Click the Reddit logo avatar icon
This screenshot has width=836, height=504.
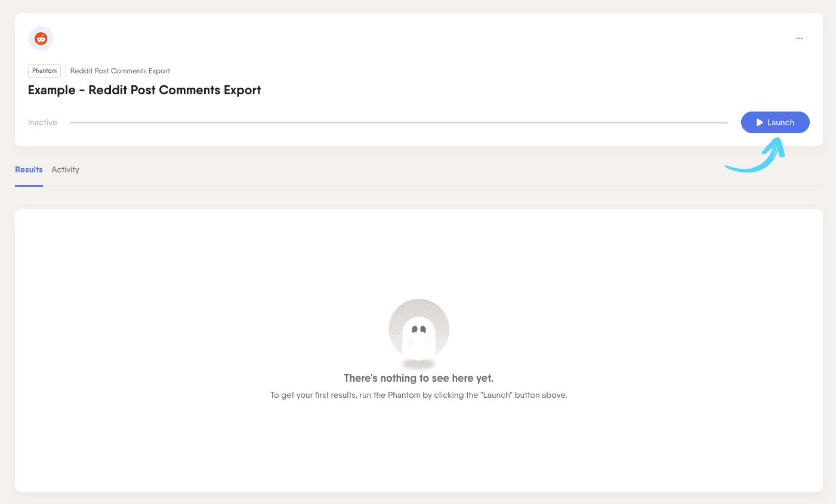coord(41,39)
